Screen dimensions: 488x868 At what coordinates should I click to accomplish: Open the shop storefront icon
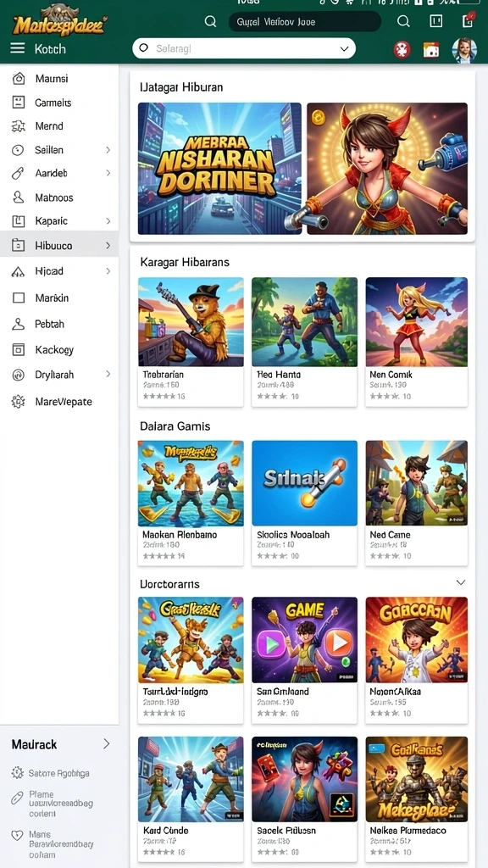pos(431,50)
